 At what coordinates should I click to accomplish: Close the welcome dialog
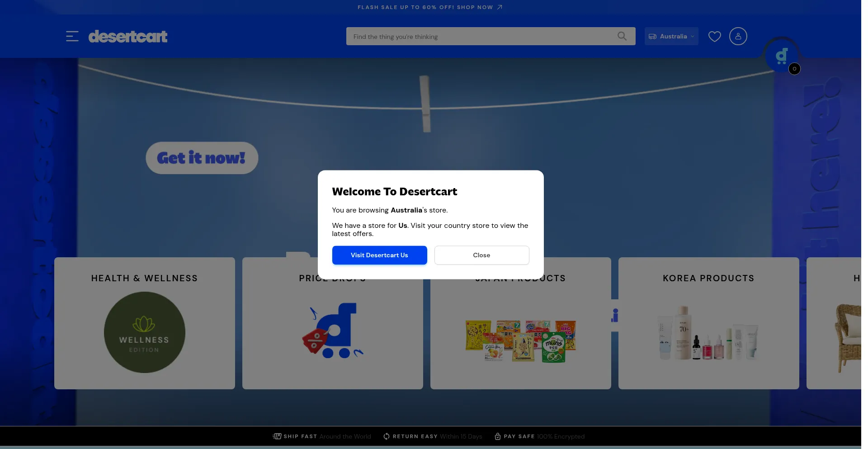[481, 255]
